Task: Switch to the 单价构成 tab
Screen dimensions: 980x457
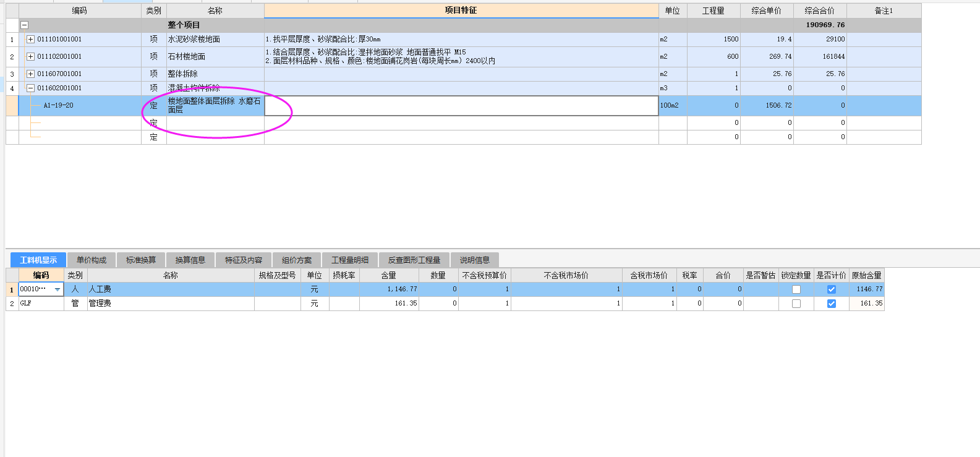Action: click(x=92, y=260)
